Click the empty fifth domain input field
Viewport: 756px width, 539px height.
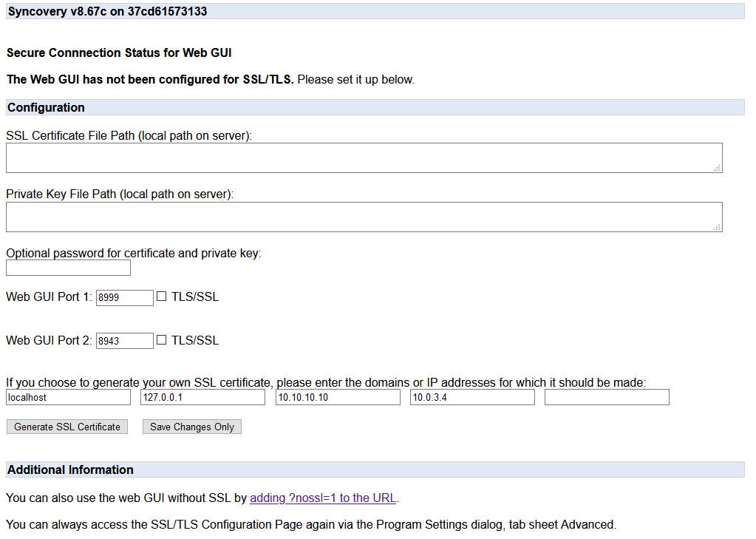[607, 398]
